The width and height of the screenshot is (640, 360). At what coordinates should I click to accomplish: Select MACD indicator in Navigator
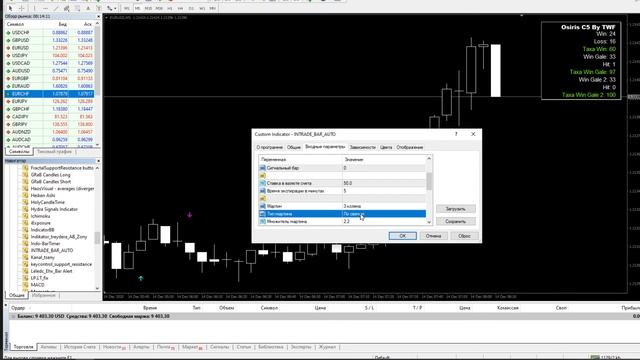38,285
